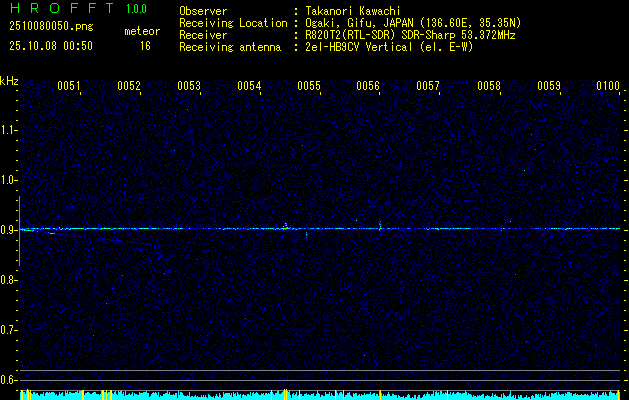Click the 0056 time axis marker

point(368,86)
